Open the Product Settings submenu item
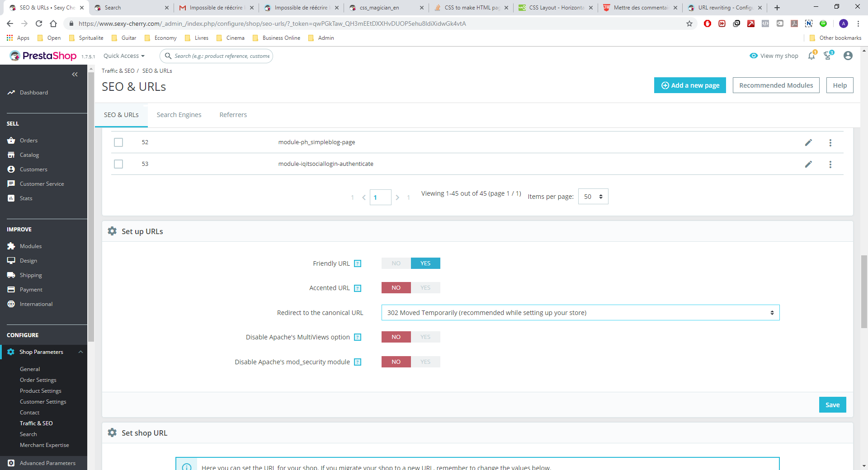868x470 pixels. click(x=41, y=391)
